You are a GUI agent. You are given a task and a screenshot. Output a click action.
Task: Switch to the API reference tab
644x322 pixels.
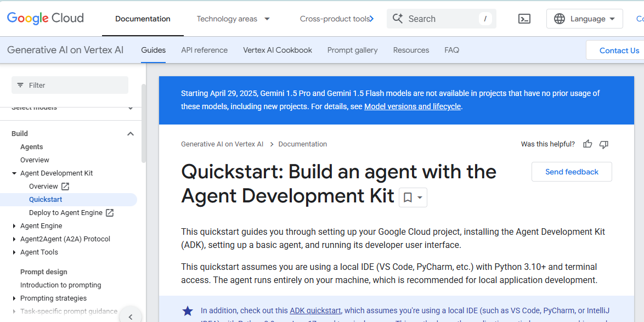coord(204,50)
